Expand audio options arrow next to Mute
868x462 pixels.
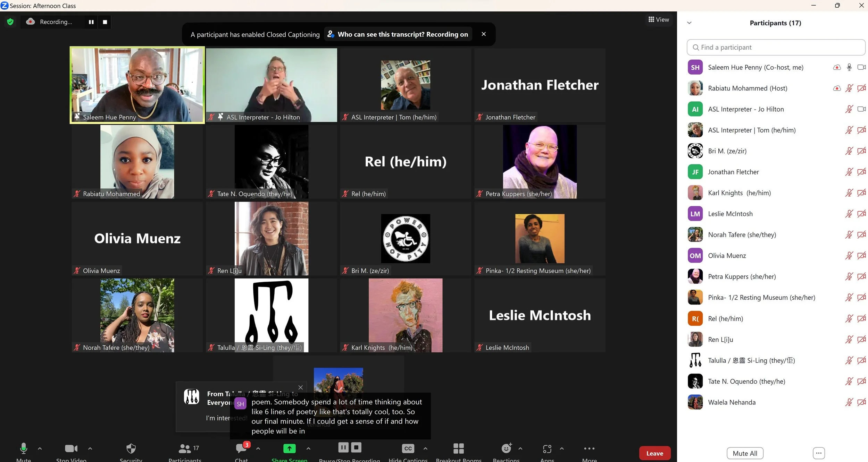tap(40, 448)
